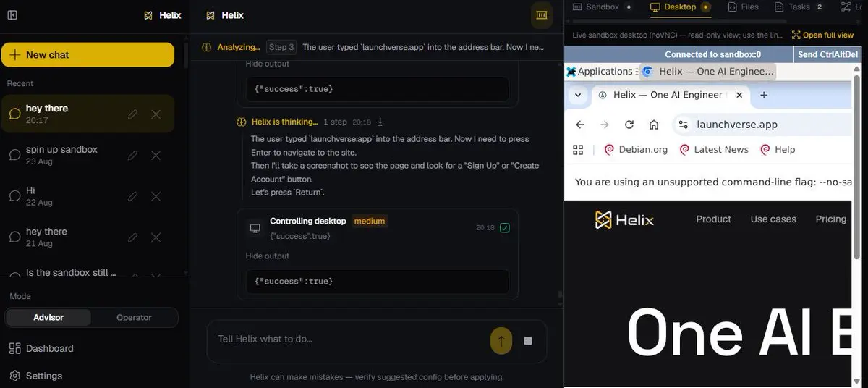Edit the 'hey there' 20:17 chat name
Image resolution: width=868 pixels, height=388 pixels.
132,114
